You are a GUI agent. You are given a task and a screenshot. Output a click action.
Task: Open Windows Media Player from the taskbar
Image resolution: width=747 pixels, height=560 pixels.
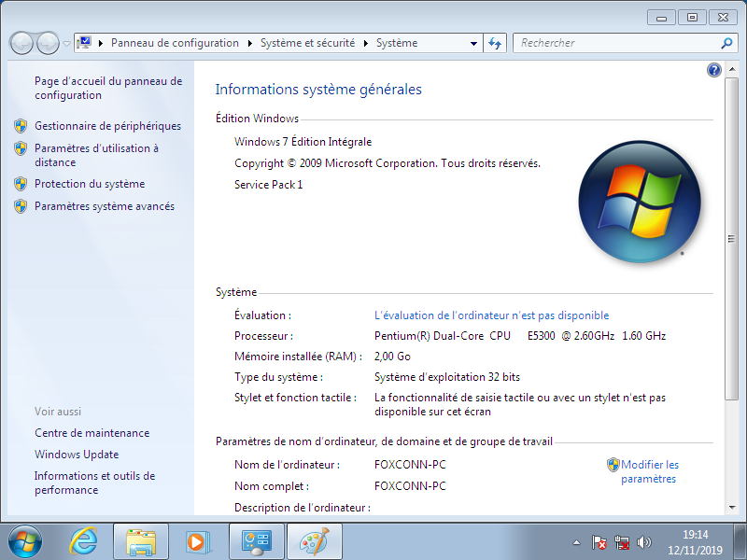(197, 541)
